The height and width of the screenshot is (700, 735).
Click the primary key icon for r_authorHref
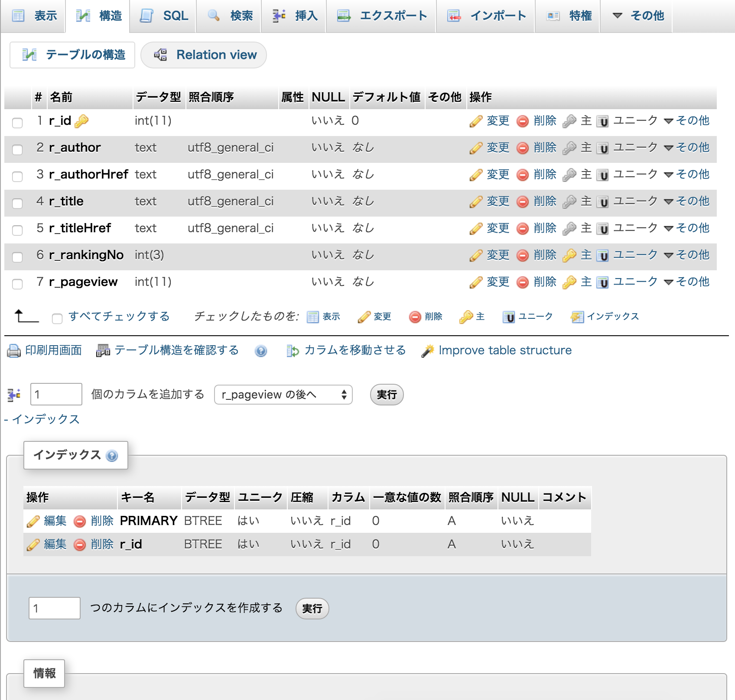[x=569, y=175]
